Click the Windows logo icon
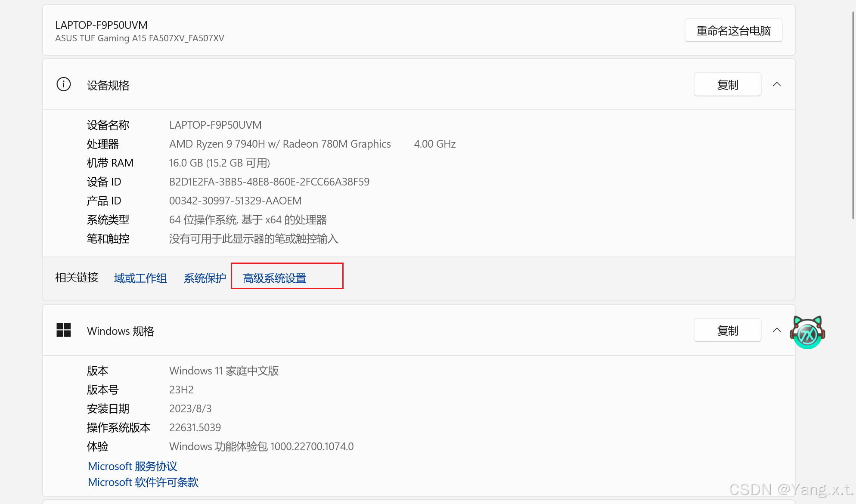 tap(64, 330)
